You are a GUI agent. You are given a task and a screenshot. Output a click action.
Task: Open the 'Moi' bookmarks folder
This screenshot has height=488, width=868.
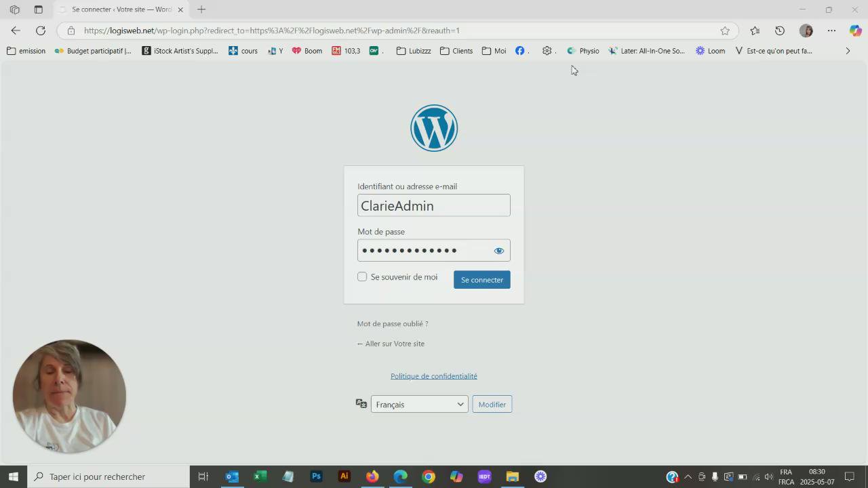click(x=494, y=51)
